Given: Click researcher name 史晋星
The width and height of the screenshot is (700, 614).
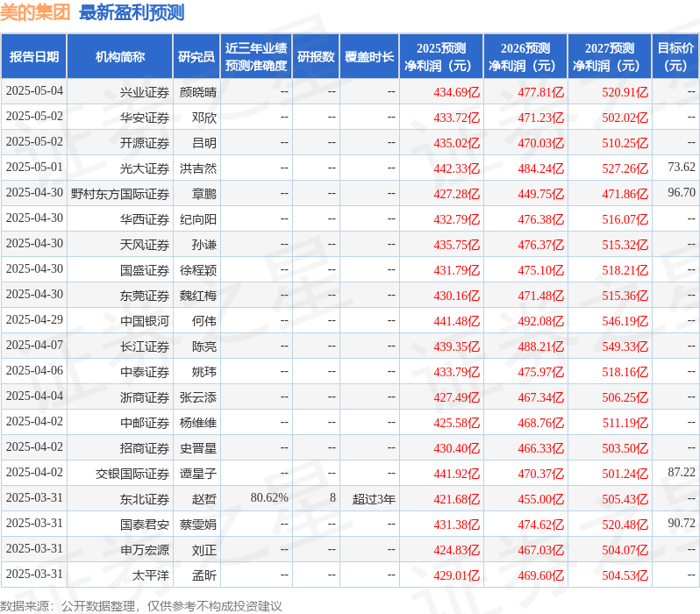Looking at the screenshot, I should [198, 449].
